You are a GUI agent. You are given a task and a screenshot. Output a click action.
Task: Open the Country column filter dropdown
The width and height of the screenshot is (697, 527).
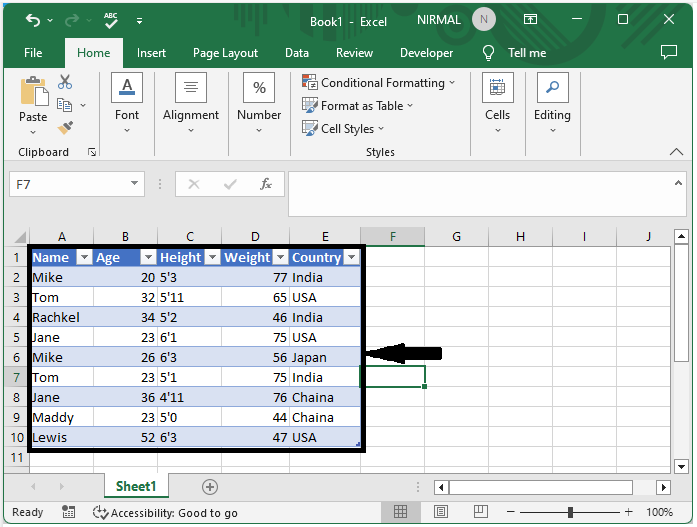[x=352, y=257]
